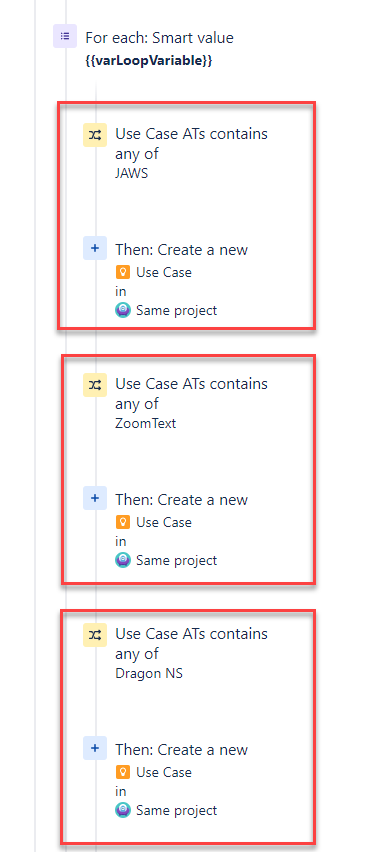Screen dimensions: 373x852
Task: Click the orange Use Case icon in Dragon NS block
Action: [123, 772]
